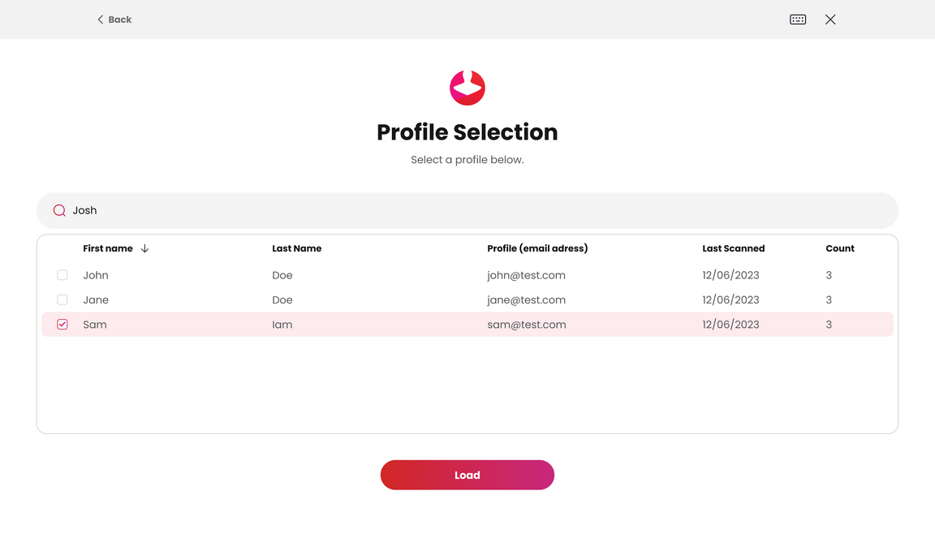Click the X close icon
Screen dimensions: 935x560
click(830, 19)
